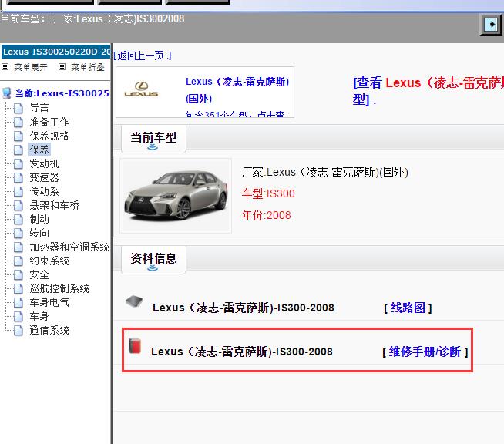
Task: Open the 发动机 tree item
Action: [44, 163]
